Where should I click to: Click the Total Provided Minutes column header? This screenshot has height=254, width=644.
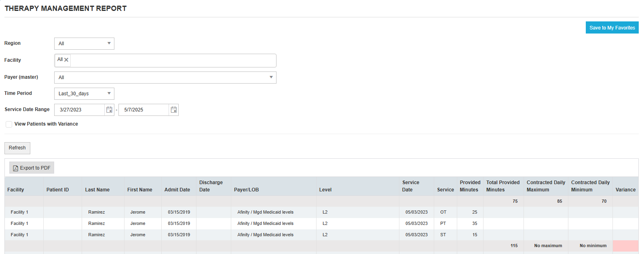click(x=503, y=186)
